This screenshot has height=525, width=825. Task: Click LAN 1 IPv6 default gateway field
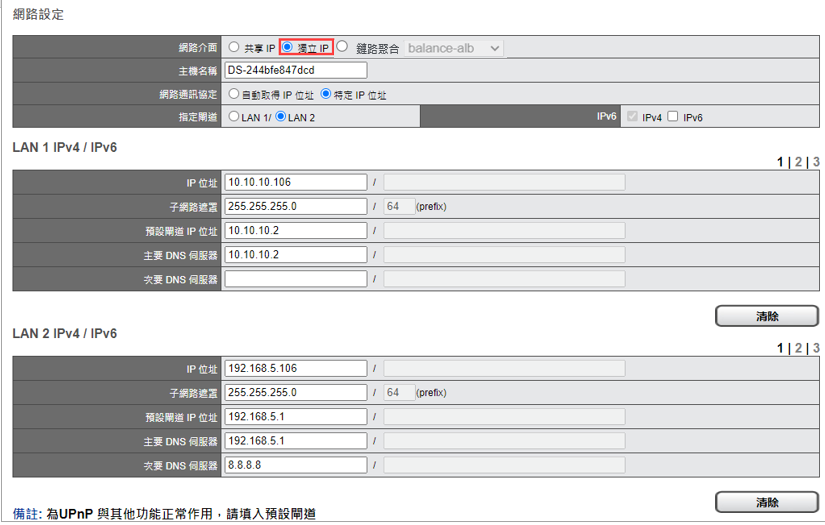coord(505,230)
